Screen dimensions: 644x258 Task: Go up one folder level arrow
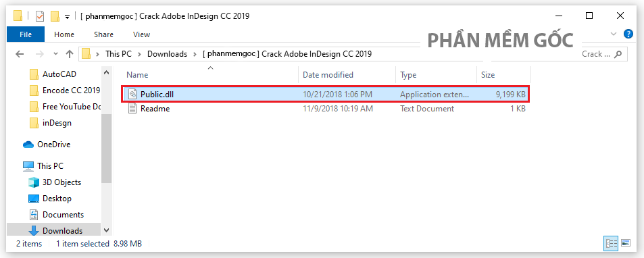click(x=70, y=54)
